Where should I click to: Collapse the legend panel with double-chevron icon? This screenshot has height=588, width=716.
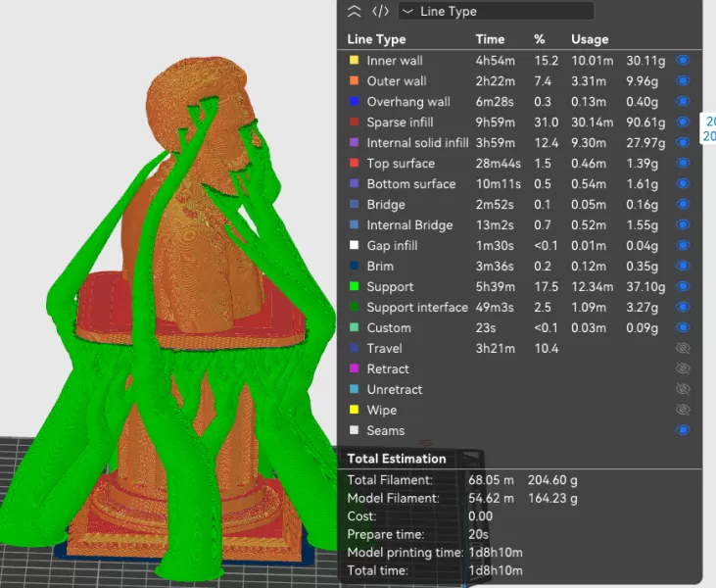point(354,12)
